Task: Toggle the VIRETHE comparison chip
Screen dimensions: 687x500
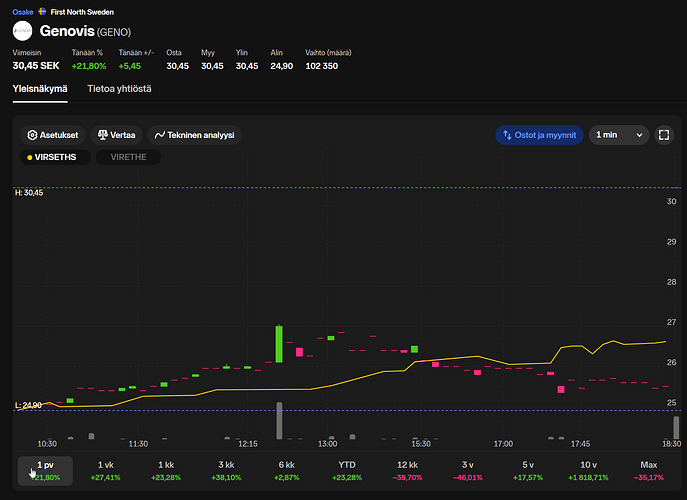Action: point(128,157)
